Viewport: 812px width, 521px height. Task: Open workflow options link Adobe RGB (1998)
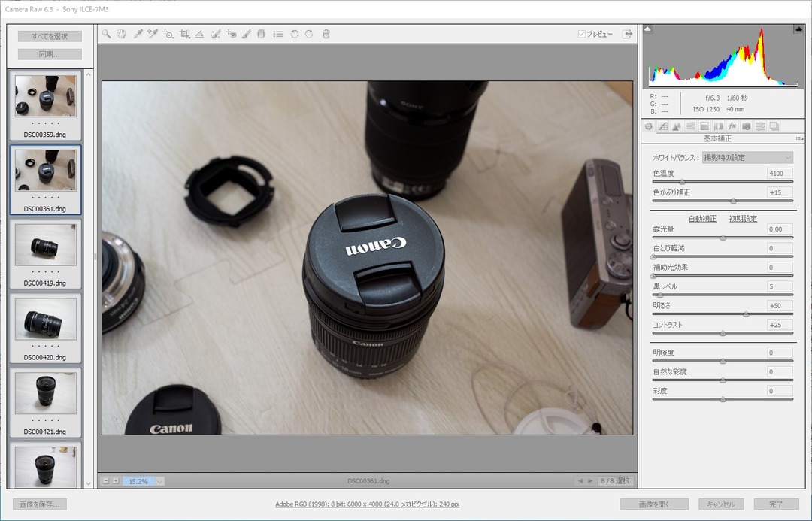coord(367,504)
